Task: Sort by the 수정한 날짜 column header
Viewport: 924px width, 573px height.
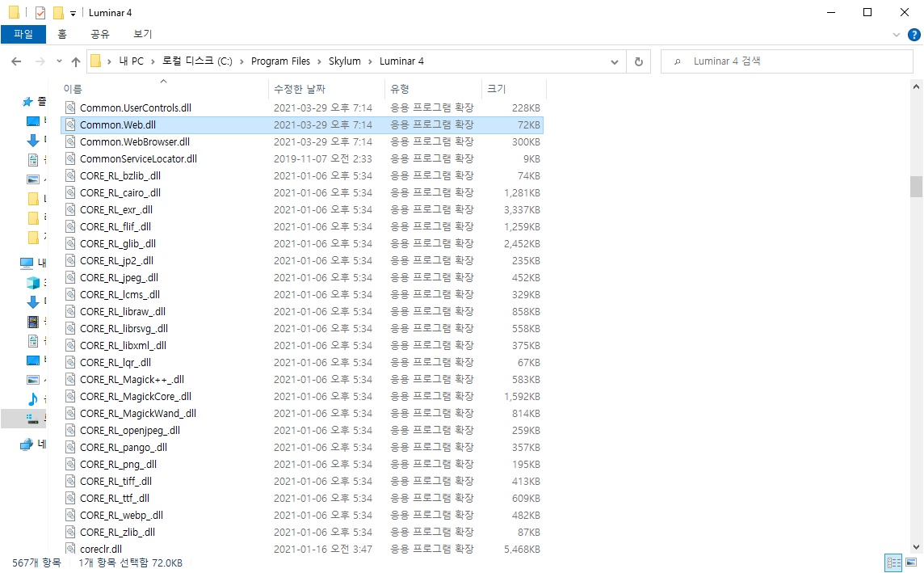Action: (327, 89)
